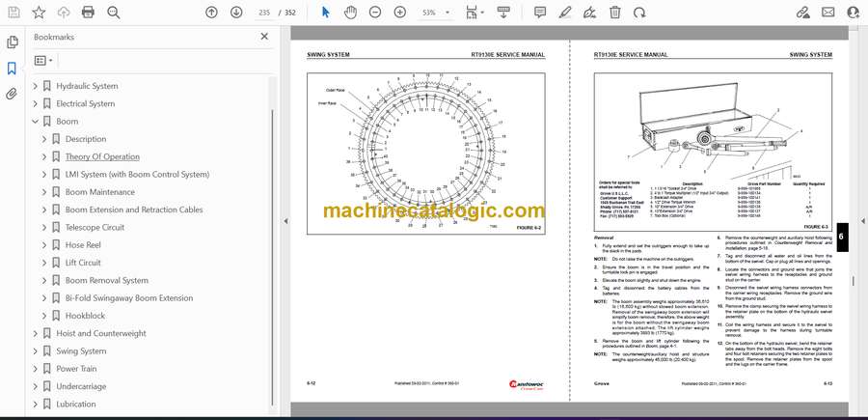Image resolution: width=868 pixels, height=420 pixels.
Task: Close the Bookmarks panel
Action: (x=264, y=37)
